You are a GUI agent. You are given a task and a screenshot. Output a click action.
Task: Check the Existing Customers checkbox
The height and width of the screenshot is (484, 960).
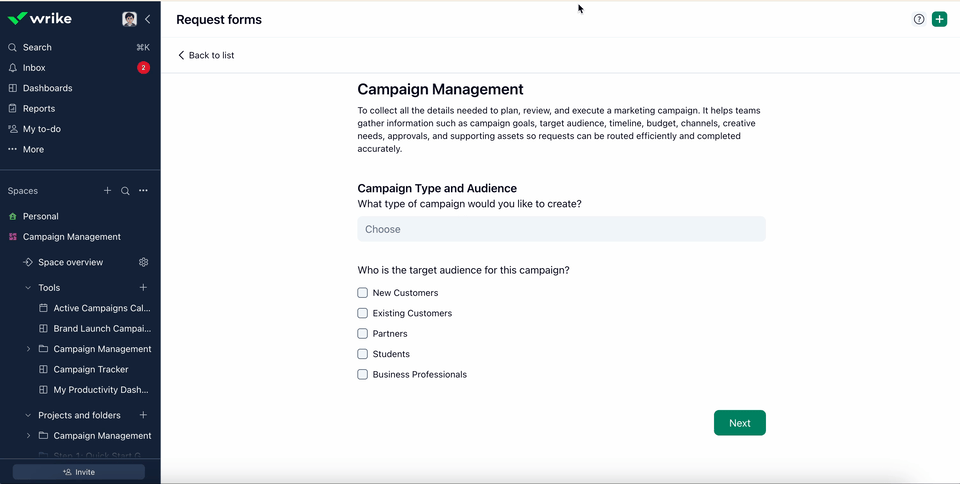(362, 313)
